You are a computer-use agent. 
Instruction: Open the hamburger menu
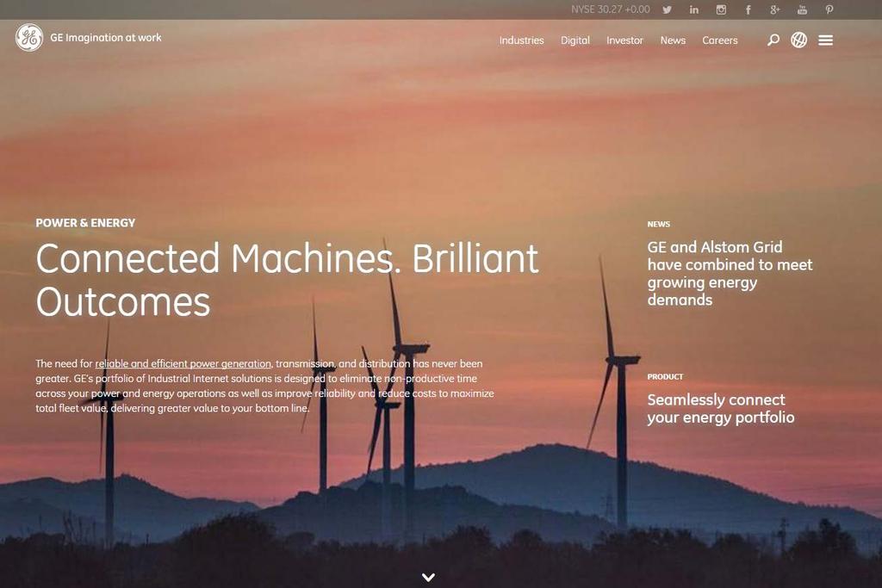tap(826, 40)
